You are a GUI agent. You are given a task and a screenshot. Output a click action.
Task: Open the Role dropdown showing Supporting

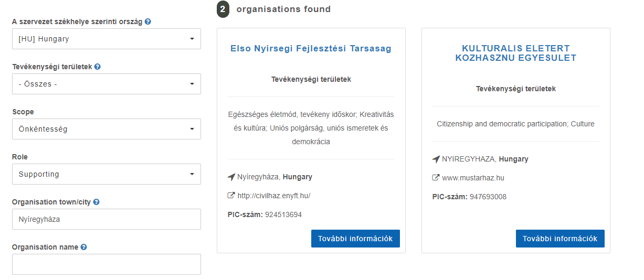point(106,174)
